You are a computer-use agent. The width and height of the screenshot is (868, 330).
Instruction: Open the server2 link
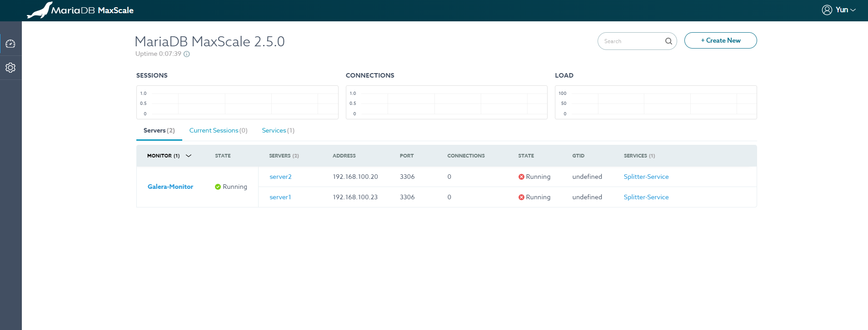pyautogui.click(x=280, y=177)
